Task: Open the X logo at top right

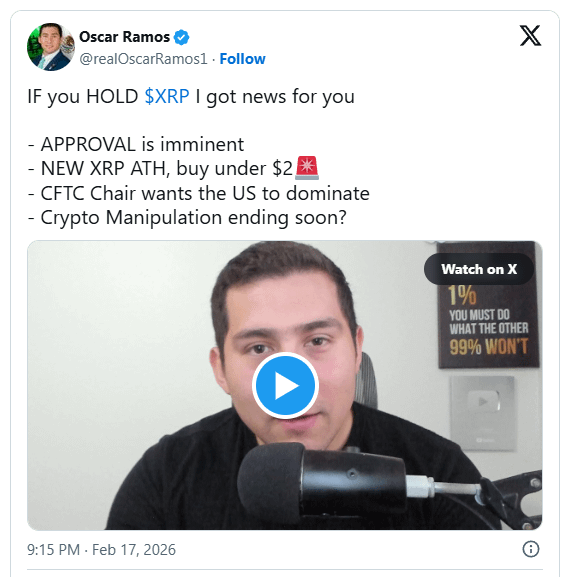Action: (x=530, y=36)
